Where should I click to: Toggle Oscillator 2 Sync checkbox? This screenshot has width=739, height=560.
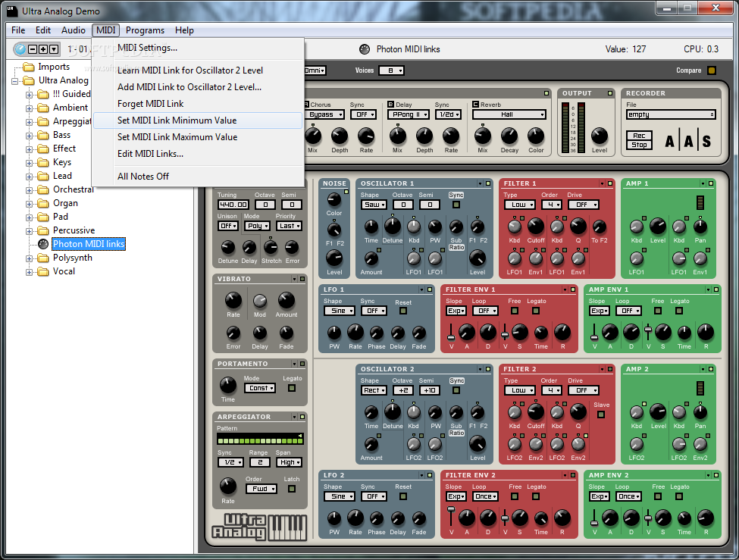456,390
